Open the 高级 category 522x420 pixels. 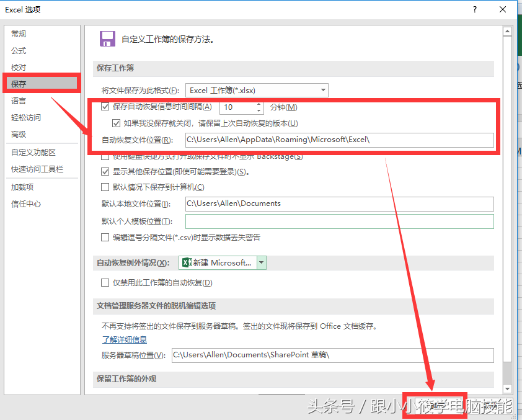(x=19, y=134)
